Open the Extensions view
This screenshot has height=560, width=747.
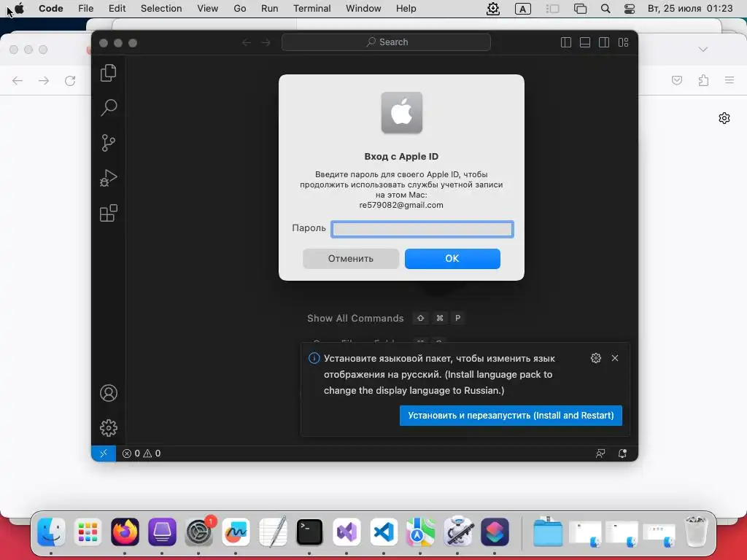pyautogui.click(x=109, y=213)
